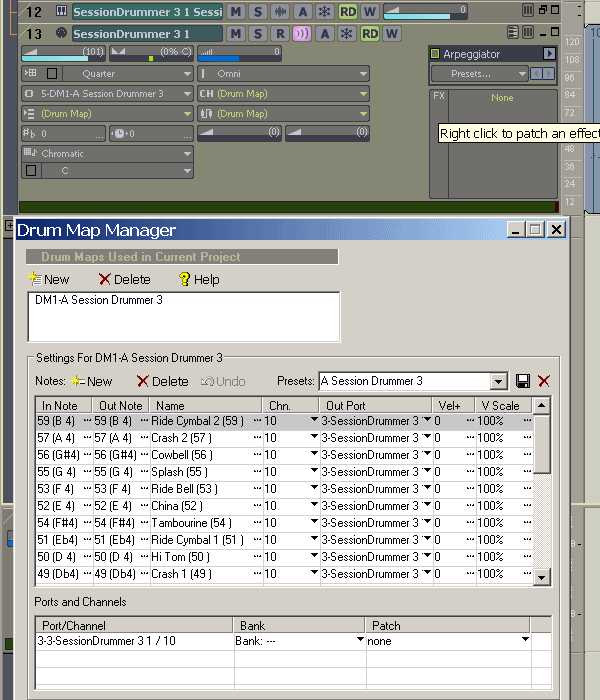Sort by the Name column header
This screenshot has height=700, width=600.
click(205, 405)
